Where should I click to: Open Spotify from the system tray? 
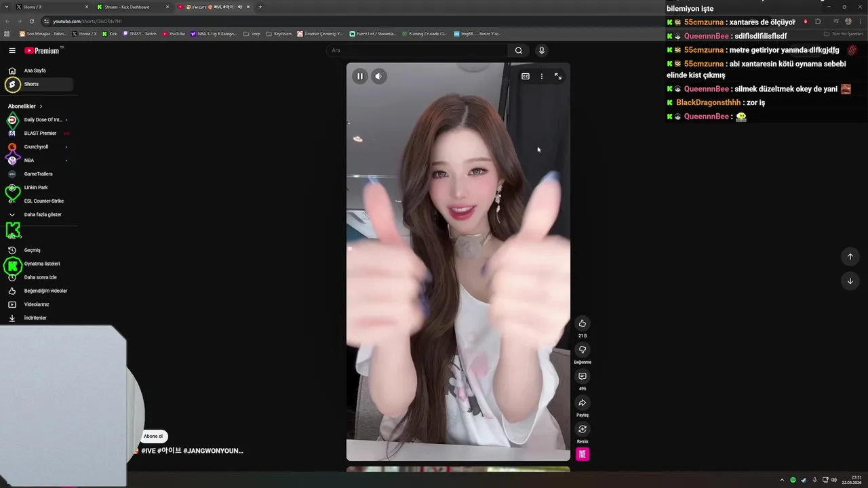[793, 480]
